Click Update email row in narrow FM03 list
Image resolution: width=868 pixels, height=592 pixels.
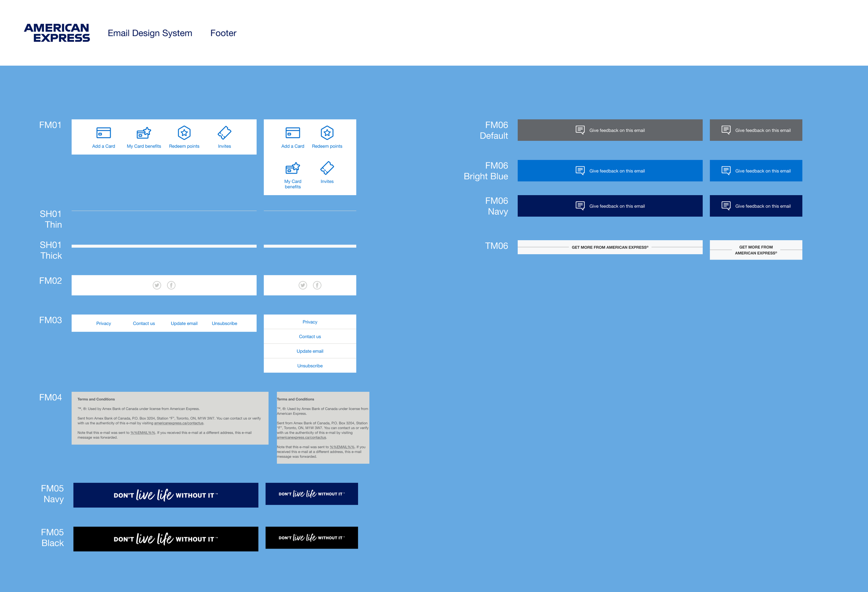310,351
